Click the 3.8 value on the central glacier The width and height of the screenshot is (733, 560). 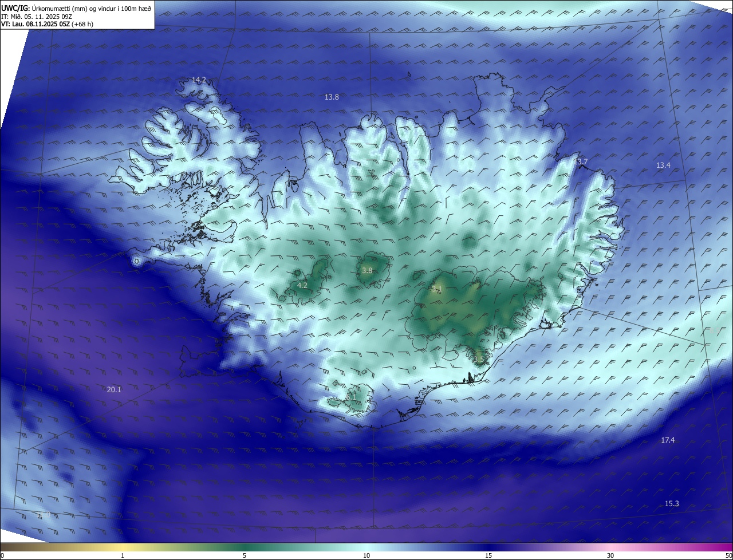[367, 270]
